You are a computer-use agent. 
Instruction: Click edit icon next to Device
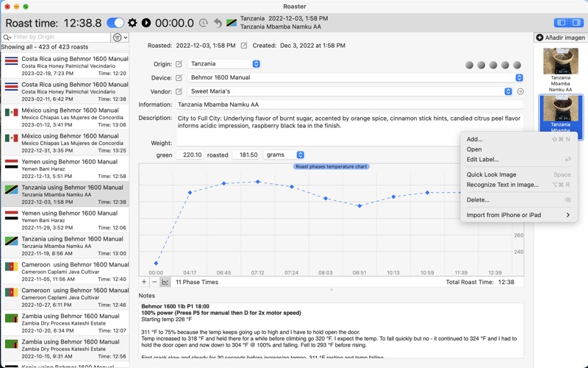coord(179,78)
